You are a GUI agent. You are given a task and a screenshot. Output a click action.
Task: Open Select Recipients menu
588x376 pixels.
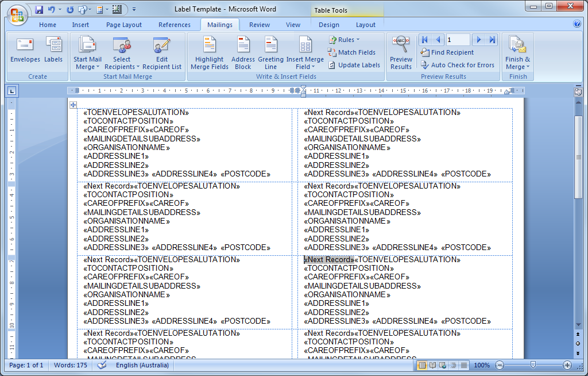click(x=122, y=53)
